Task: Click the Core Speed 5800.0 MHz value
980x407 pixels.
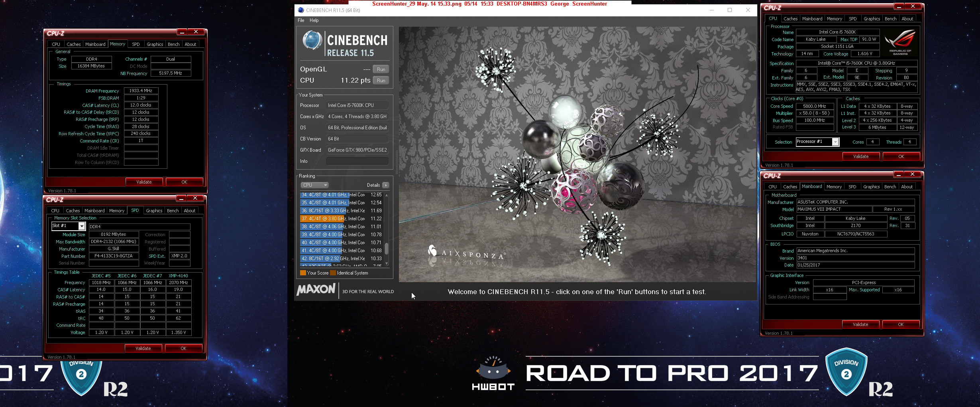Action: (815, 106)
